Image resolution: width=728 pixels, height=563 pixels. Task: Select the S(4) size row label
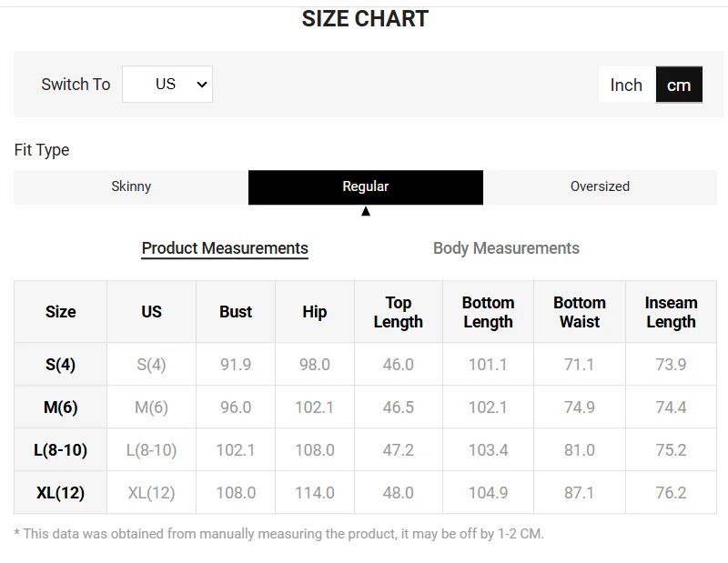(x=61, y=365)
